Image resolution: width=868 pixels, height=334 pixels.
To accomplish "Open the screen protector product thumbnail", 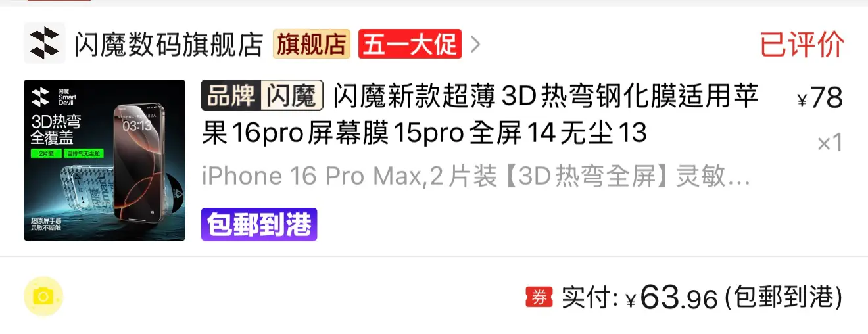I will (x=105, y=160).
